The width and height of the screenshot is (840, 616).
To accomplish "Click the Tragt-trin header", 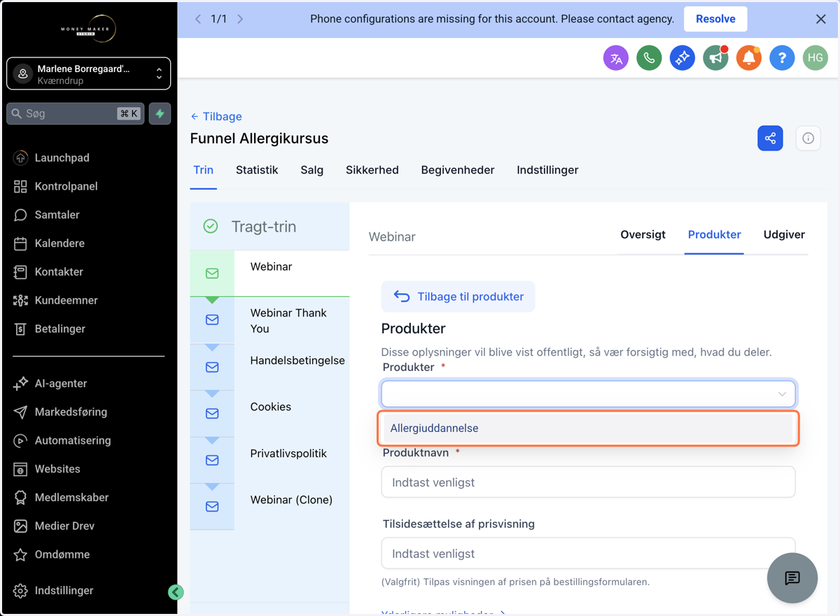I will pyautogui.click(x=263, y=227).
